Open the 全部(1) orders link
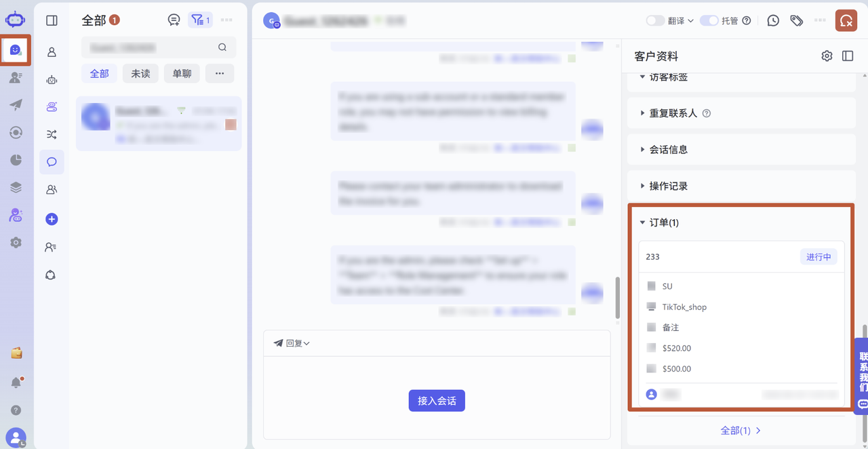868x449 pixels. click(741, 430)
